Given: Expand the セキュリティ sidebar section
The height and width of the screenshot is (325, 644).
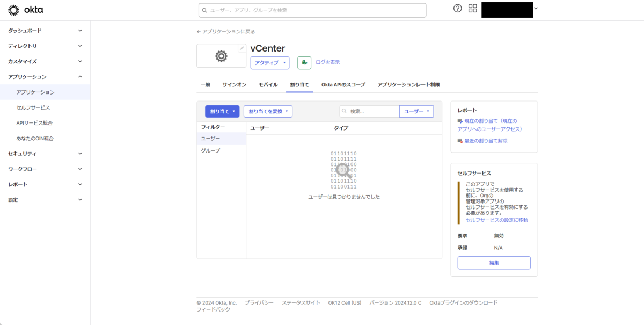Looking at the screenshot, I should point(45,154).
